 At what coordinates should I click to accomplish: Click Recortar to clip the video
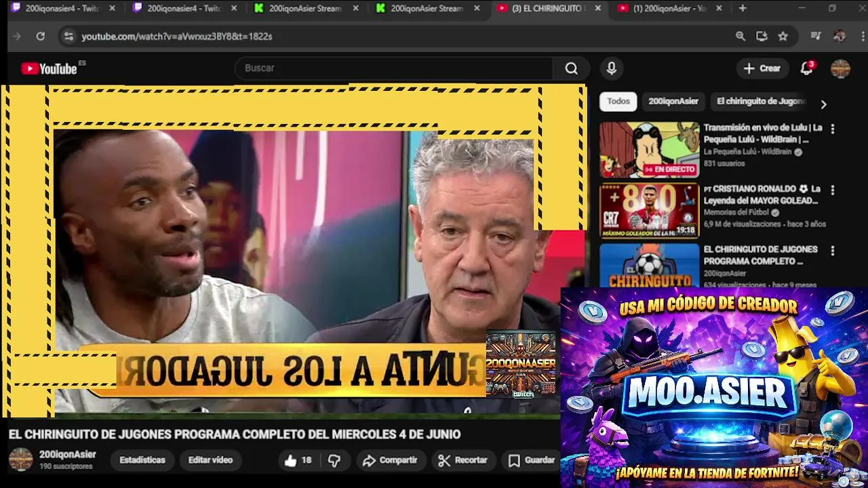point(462,460)
